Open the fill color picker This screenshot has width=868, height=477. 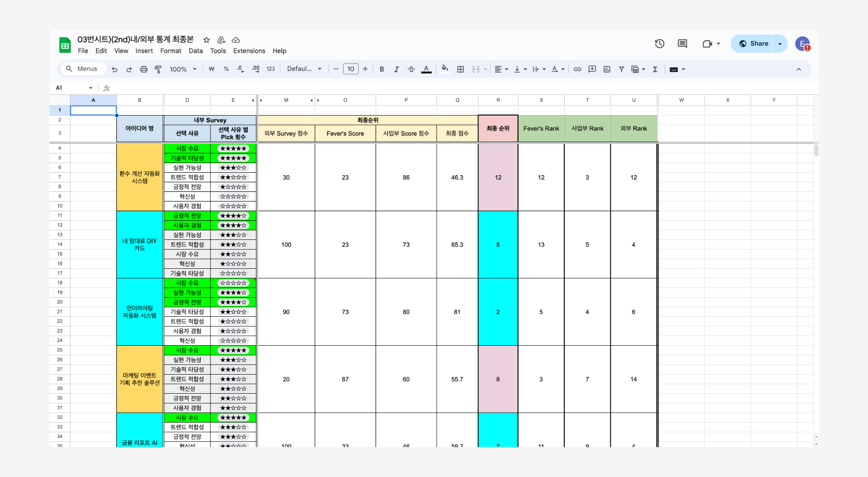[x=444, y=69]
